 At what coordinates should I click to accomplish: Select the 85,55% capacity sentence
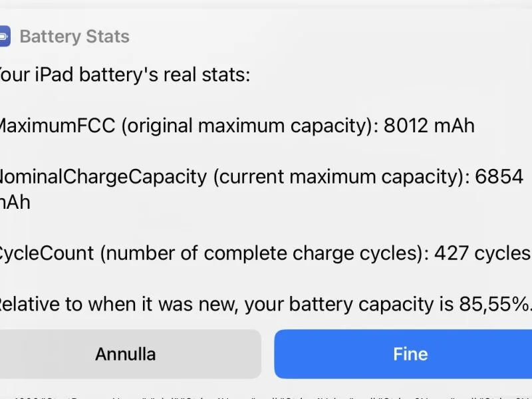click(x=265, y=304)
